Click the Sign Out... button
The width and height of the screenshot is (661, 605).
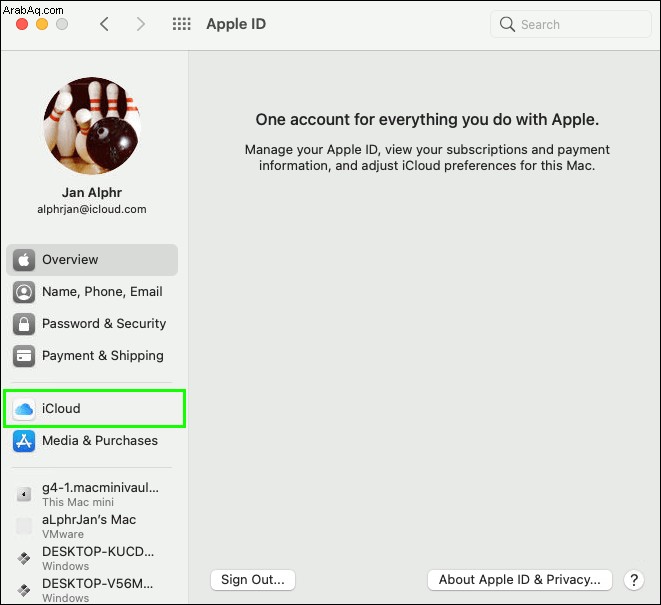(x=253, y=580)
